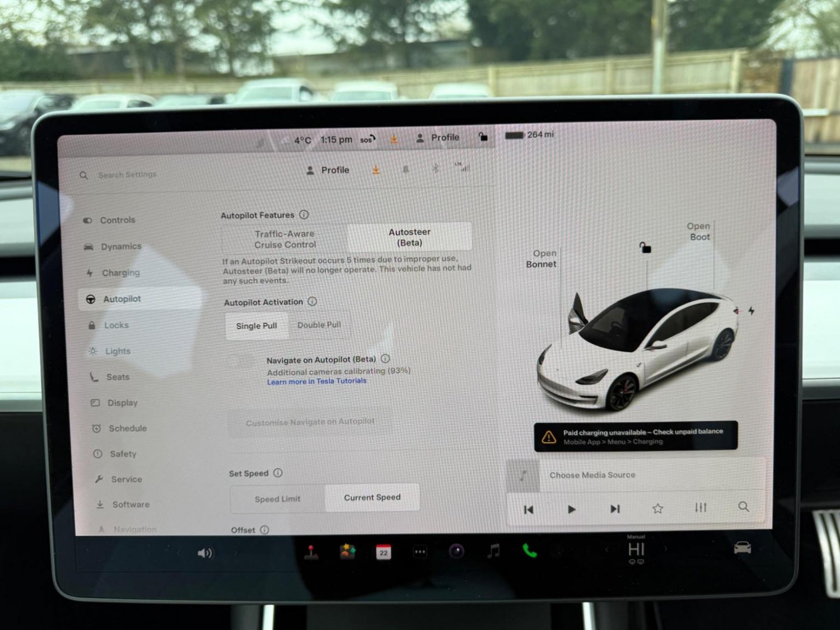Show info for Autopilot Features
The height and width of the screenshot is (630, 840).
point(304,214)
